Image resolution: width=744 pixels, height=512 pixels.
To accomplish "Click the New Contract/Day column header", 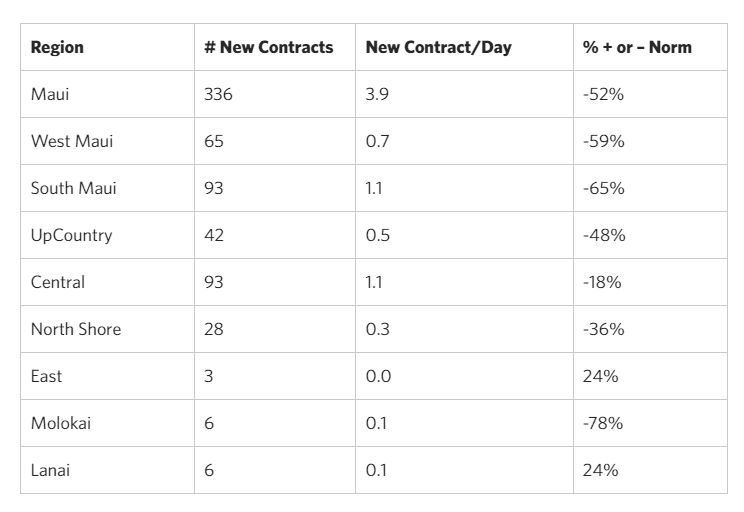I will 438,47.
